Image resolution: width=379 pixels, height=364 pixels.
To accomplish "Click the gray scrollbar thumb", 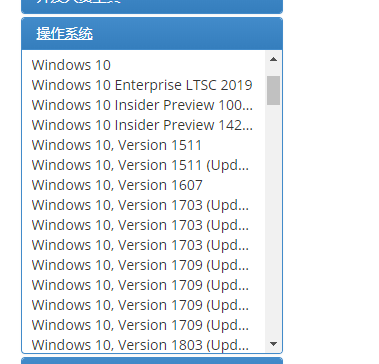I will tap(273, 90).
